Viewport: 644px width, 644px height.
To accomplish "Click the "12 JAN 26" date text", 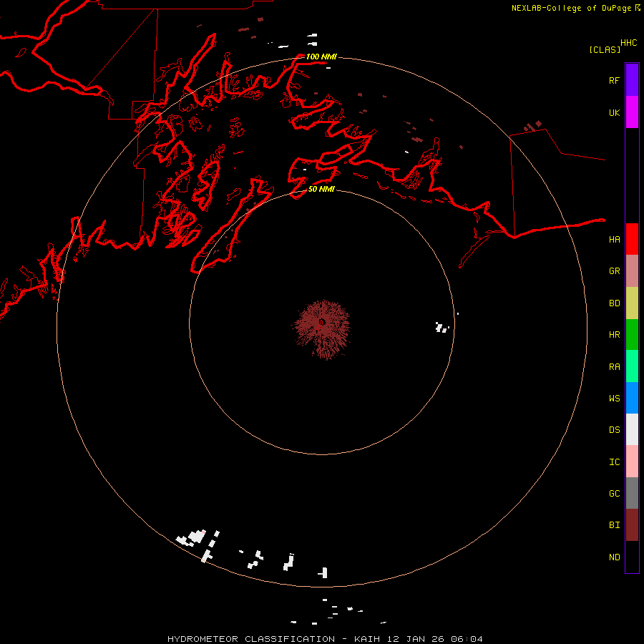I will pos(416,639).
